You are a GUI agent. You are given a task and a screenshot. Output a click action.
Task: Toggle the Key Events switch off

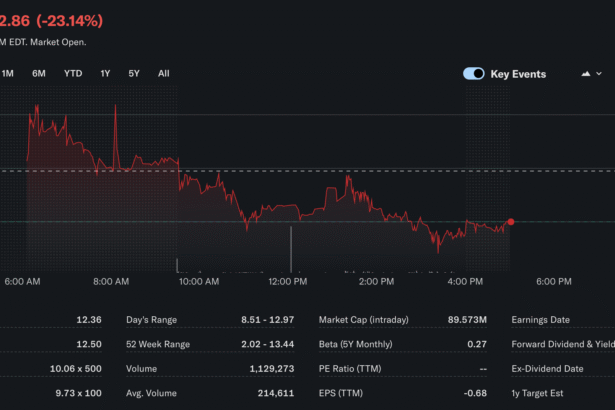coord(473,74)
